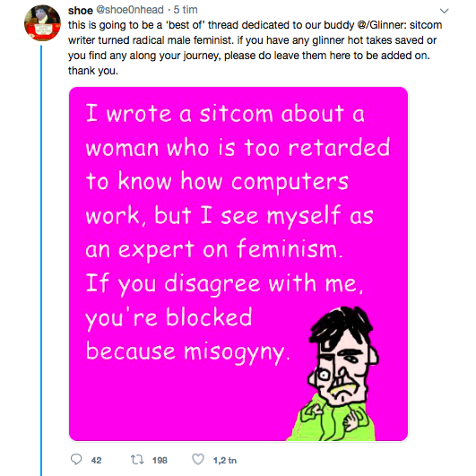Select the tweet body text paragraph
The width and height of the screenshot is (476, 476).
255,48
